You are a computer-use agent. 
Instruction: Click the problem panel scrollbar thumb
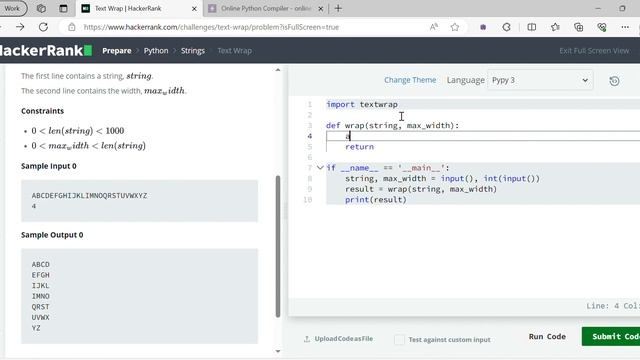(x=278, y=246)
